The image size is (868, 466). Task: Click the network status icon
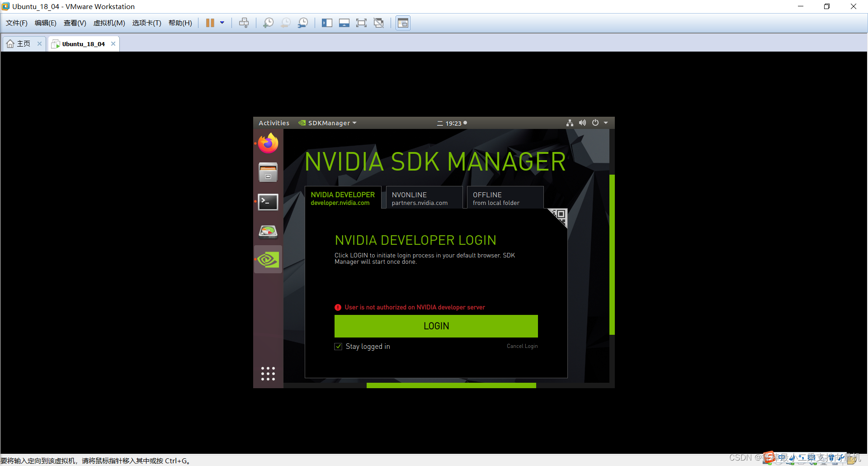[x=570, y=123]
